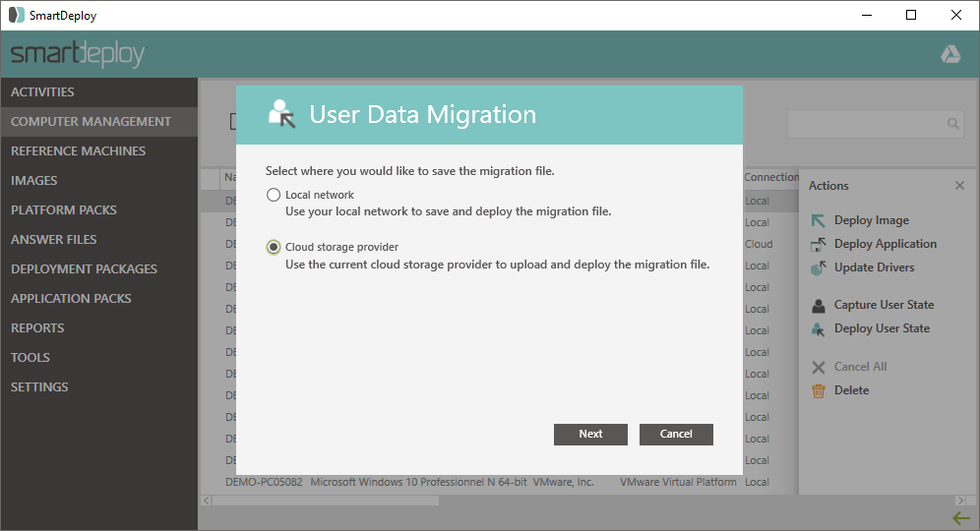
Task: Click the Capture User State label
Action: tap(884, 305)
